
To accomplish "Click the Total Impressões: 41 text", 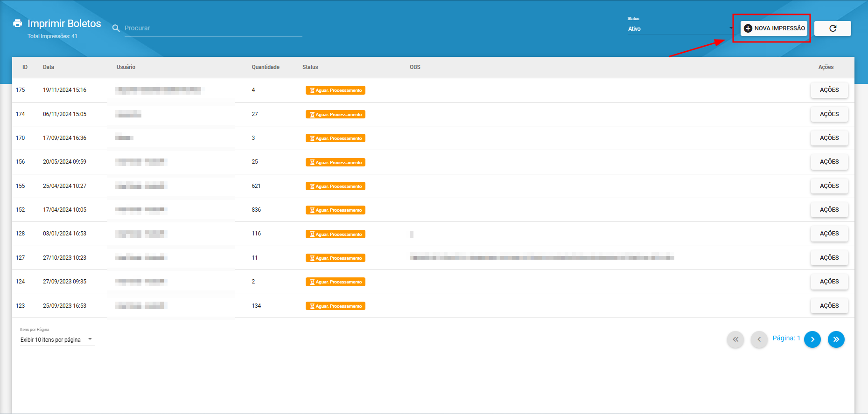I will pos(52,36).
